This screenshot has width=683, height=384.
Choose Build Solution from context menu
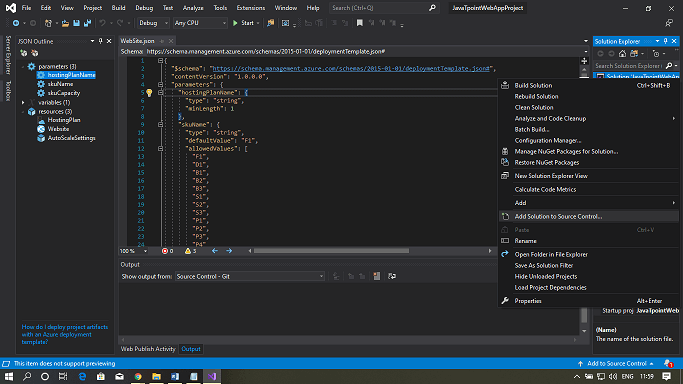coord(589,85)
